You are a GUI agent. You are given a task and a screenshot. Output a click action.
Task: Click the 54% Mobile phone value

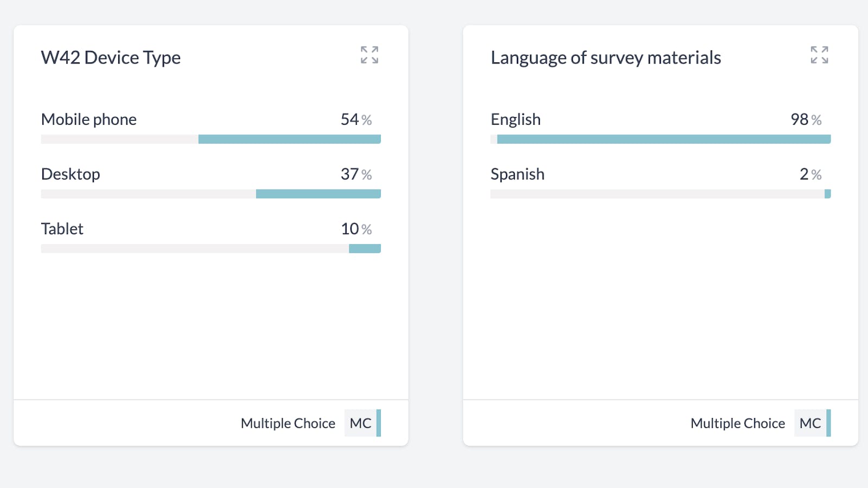point(356,119)
